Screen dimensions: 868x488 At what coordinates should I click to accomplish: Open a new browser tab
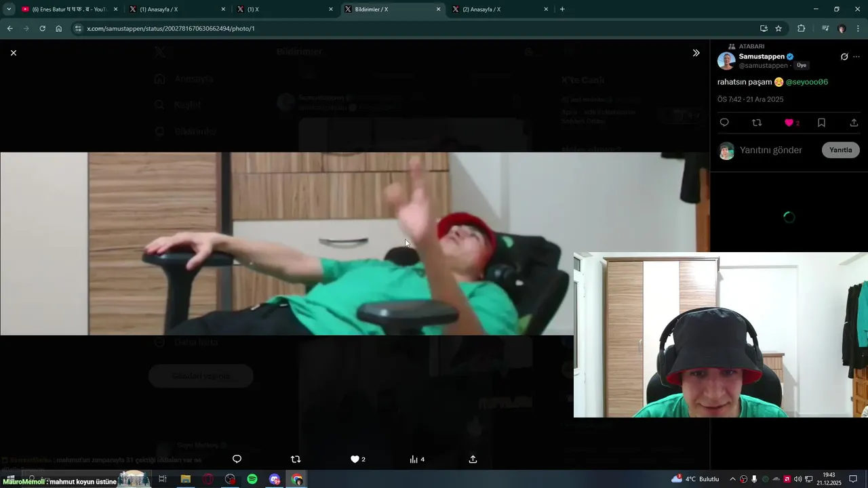(562, 9)
